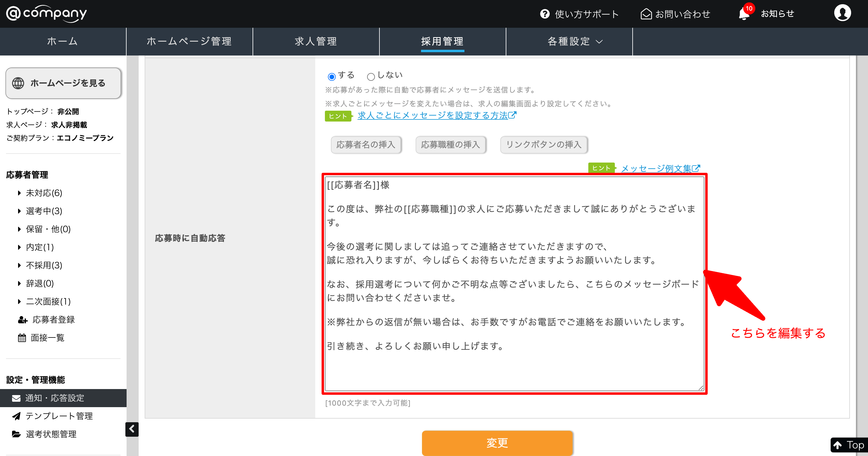Open the 使い方サポート help icon
This screenshot has width=868, height=456.
[545, 14]
